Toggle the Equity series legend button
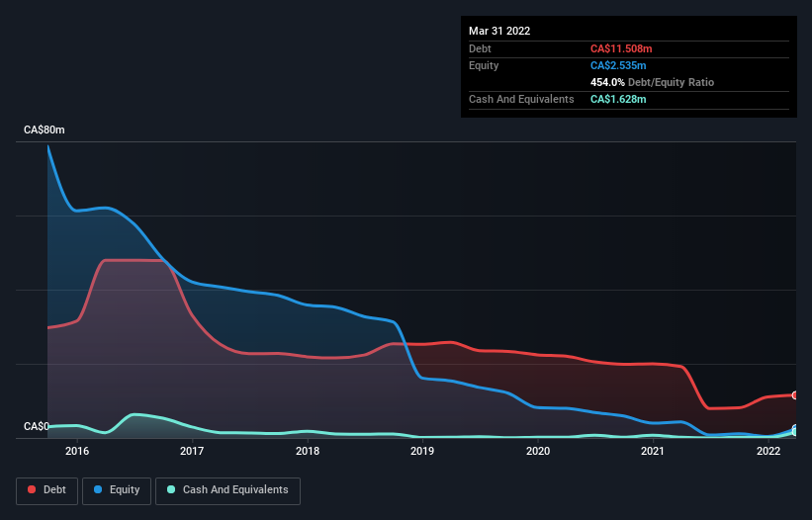Viewport: 812px width, 520px height. pos(117,490)
